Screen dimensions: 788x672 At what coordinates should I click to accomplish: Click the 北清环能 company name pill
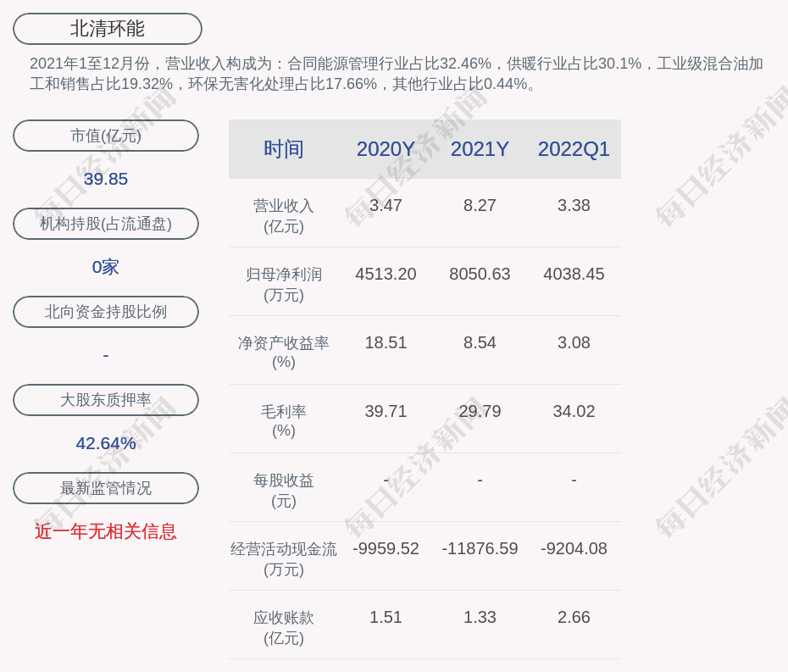(107, 29)
